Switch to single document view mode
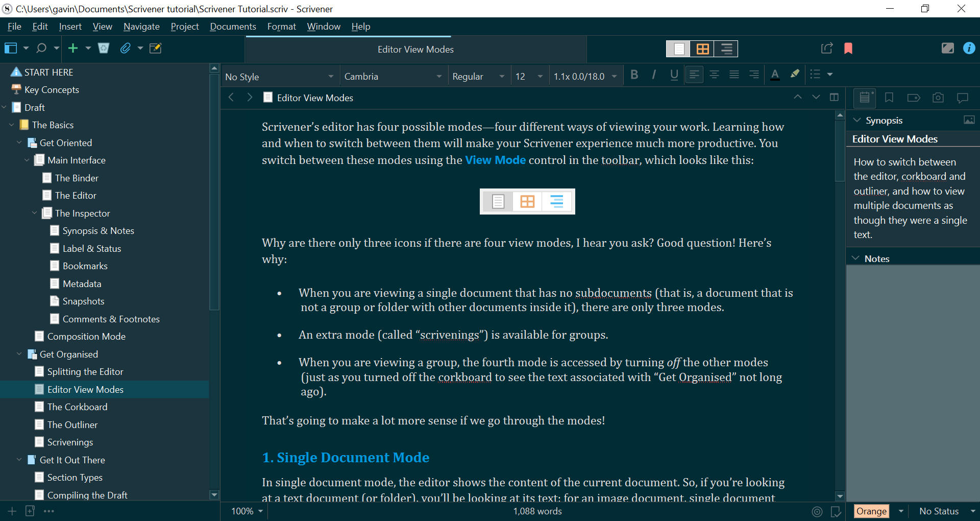The image size is (980, 521). [x=678, y=49]
